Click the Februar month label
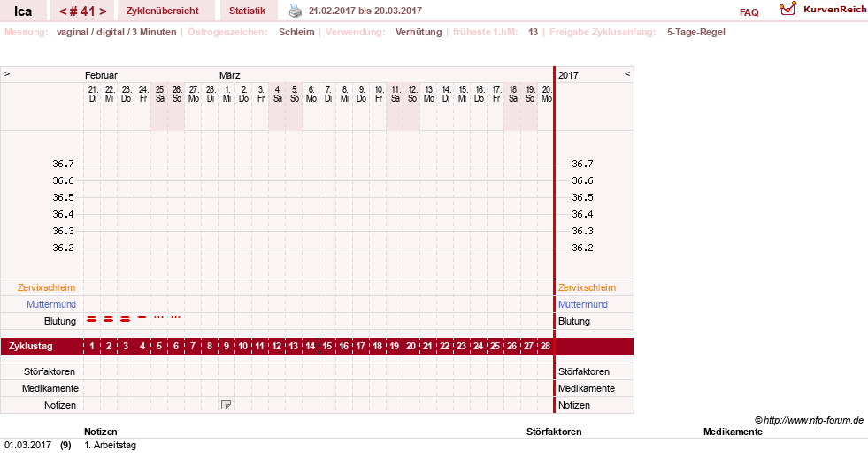Viewport: 868px width, 466px height. point(101,75)
